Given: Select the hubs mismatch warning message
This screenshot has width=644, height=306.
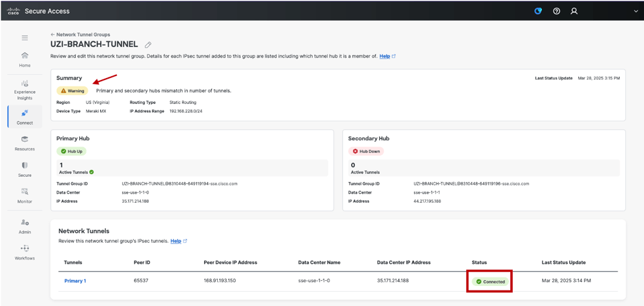Looking at the screenshot, I should (163, 91).
